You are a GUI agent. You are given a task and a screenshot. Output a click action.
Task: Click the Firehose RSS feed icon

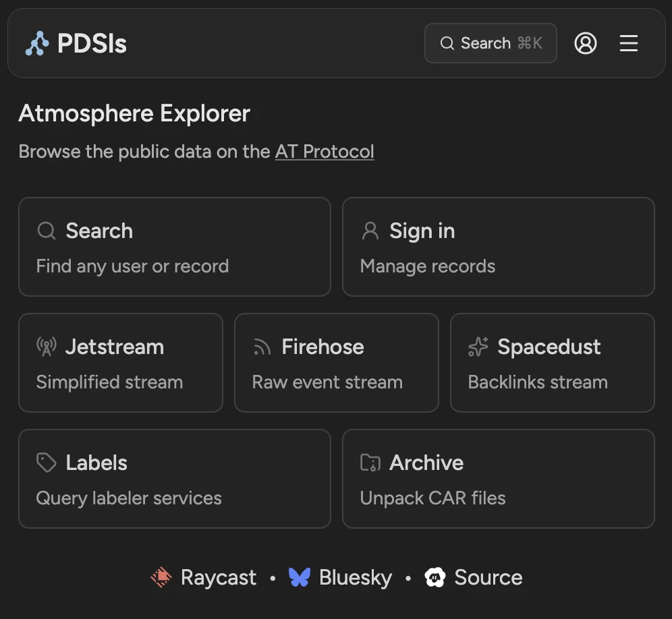click(x=262, y=347)
